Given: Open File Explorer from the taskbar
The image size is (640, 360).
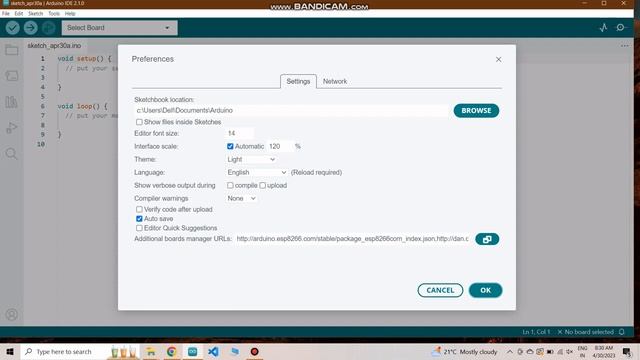Looking at the screenshot, I should click(151, 351).
